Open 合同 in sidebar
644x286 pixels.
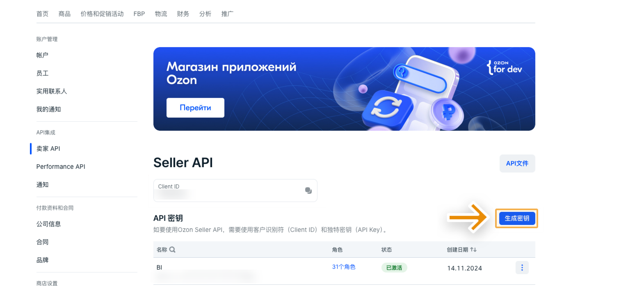pyautogui.click(x=42, y=242)
